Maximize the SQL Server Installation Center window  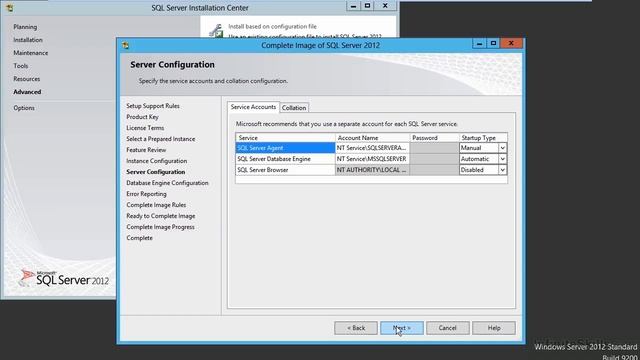click(x=367, y=6)
